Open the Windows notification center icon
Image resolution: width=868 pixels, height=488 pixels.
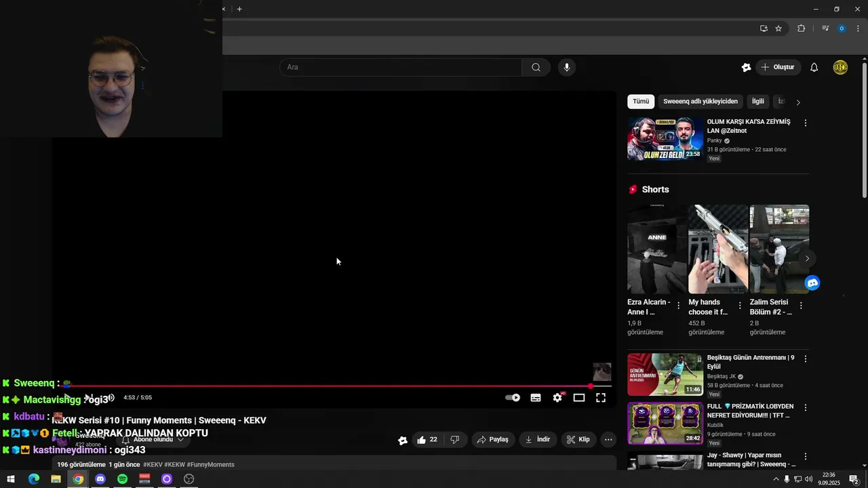click(x=854, y=479)
